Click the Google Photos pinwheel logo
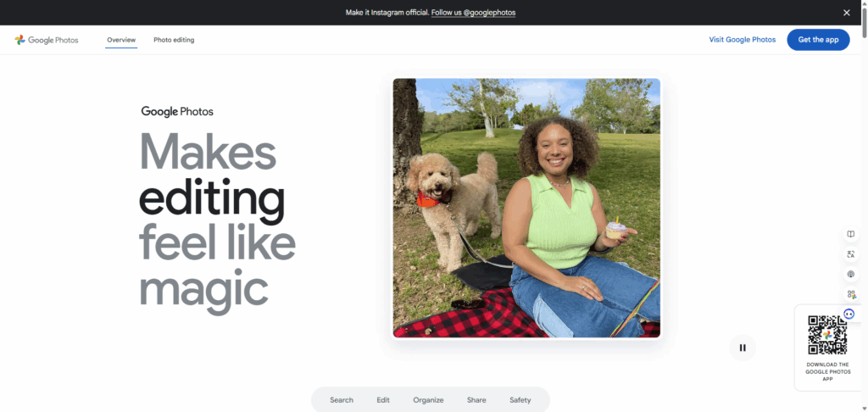 point(20,40)
